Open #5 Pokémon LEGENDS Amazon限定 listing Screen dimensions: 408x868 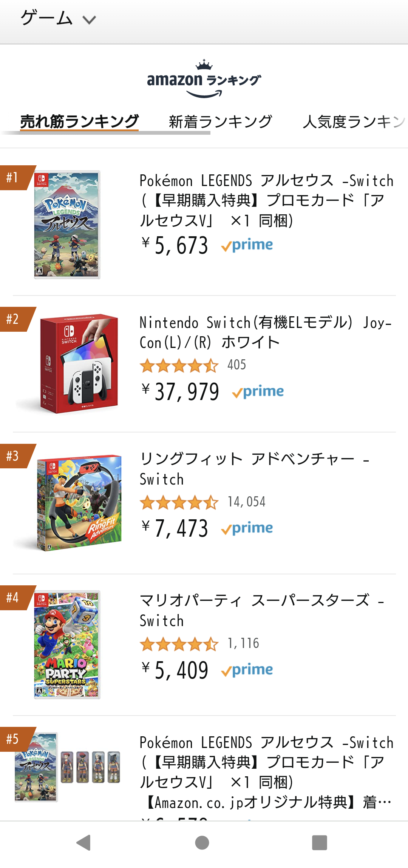coord(266,772)
